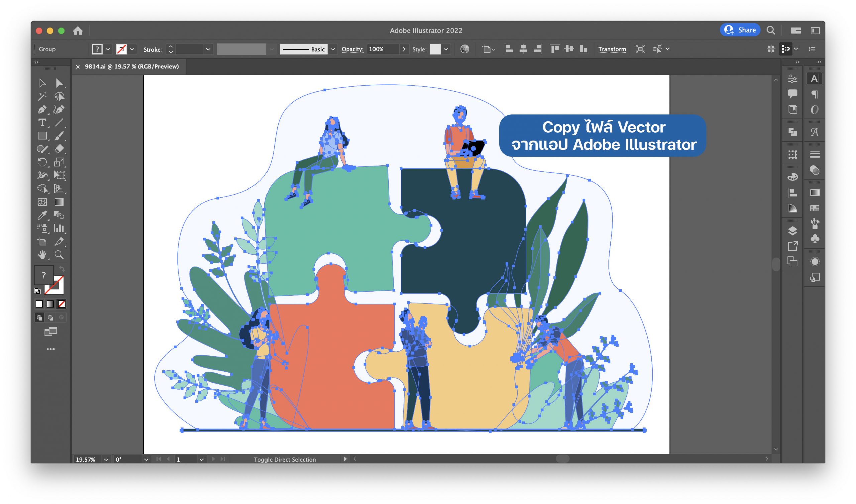Select the Pen tool

[x=42, y=110]
